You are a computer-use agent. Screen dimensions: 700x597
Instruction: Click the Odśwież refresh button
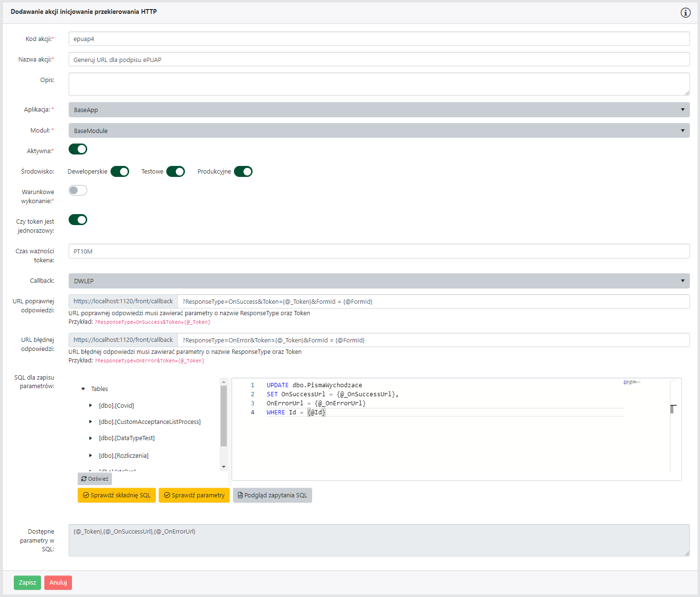click(95, 479)
